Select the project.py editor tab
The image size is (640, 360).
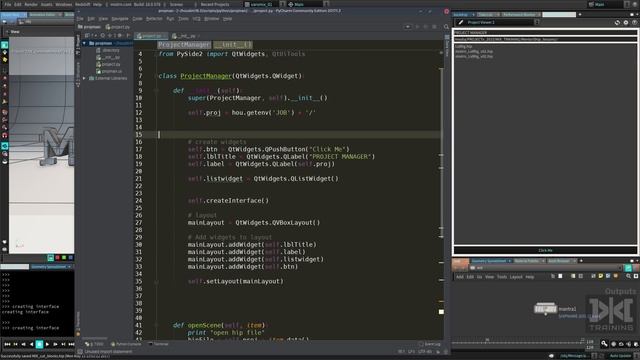(151, 36)
